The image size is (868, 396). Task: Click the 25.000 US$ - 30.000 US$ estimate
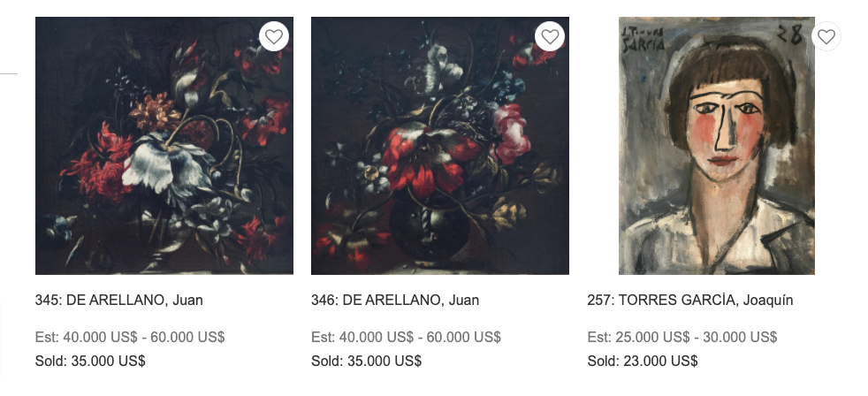[681, 337]
